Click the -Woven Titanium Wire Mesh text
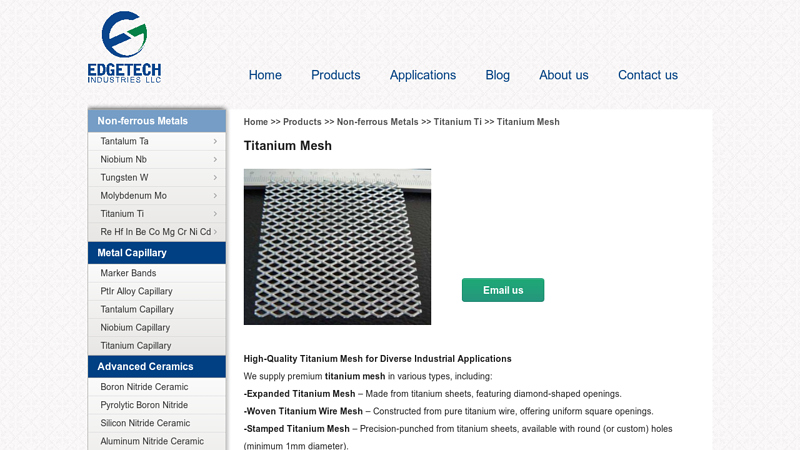The height and width of the screenshot is (450, 800). pos(303,411)
